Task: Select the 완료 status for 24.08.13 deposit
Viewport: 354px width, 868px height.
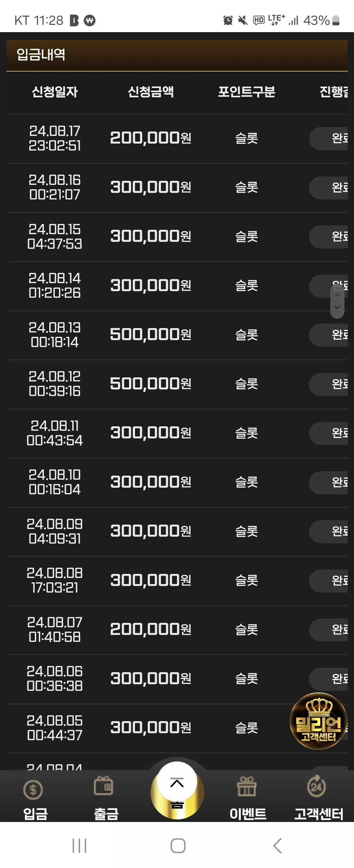Action: click(x=329, y=335)
